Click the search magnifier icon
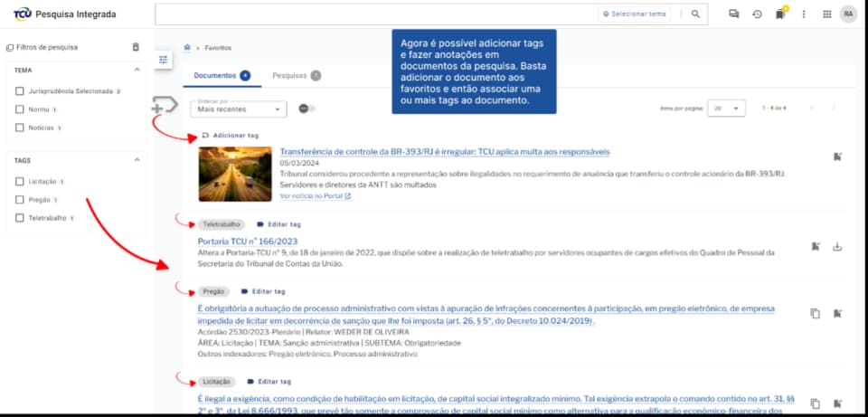The image size is (868, 417). tap(694, 14)
